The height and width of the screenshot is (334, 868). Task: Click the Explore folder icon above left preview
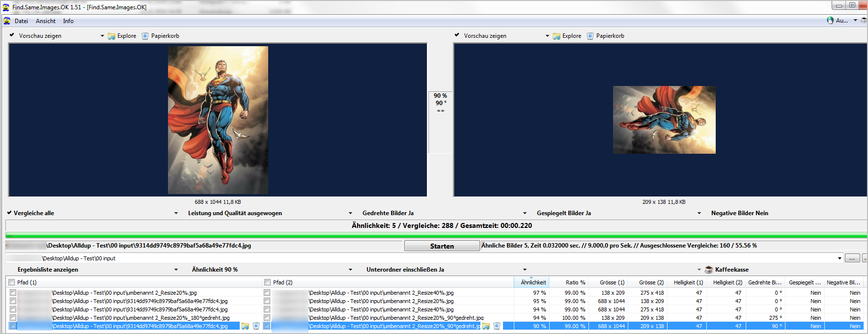[x=112, y=36]
